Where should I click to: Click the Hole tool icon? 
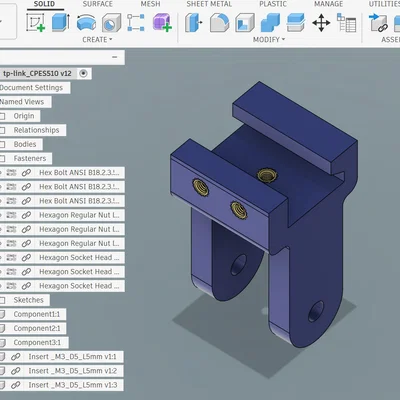pos(111,23)
